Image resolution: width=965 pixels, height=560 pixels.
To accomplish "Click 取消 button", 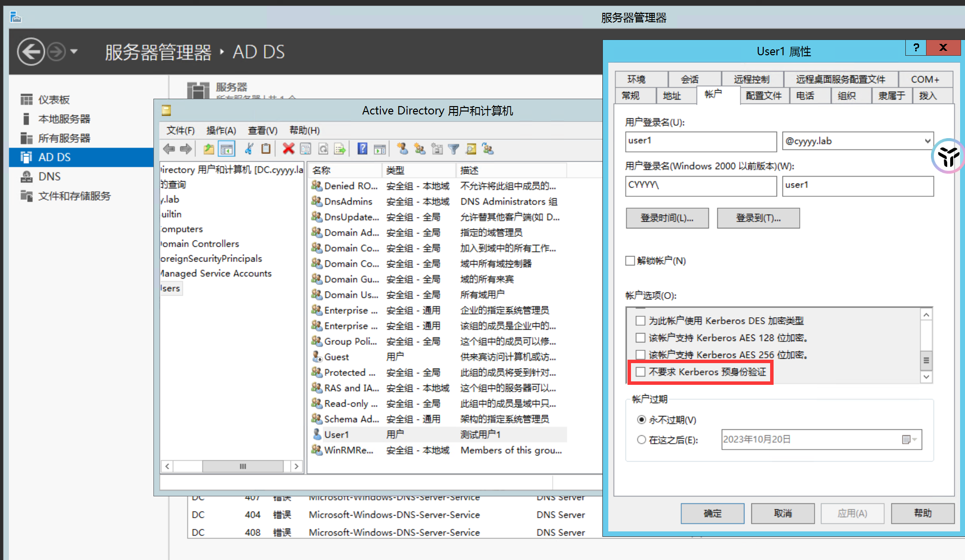I will tap(782, 513).
